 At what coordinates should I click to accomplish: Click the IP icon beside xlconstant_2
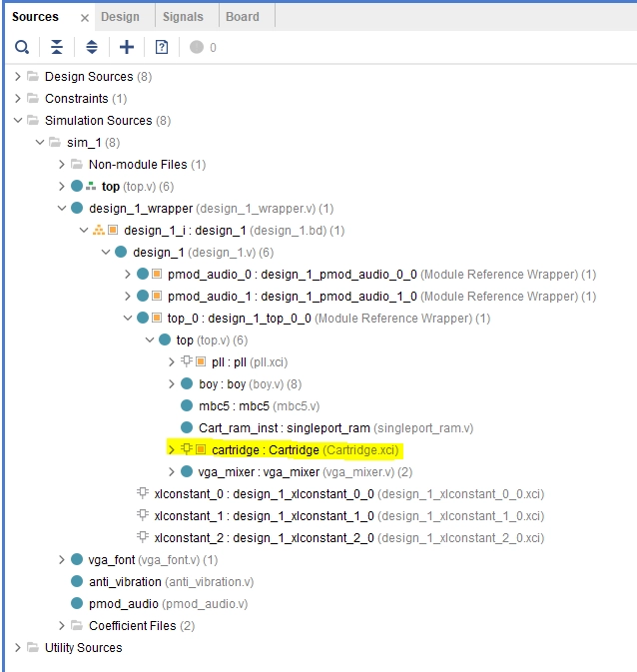coord(143,537)
